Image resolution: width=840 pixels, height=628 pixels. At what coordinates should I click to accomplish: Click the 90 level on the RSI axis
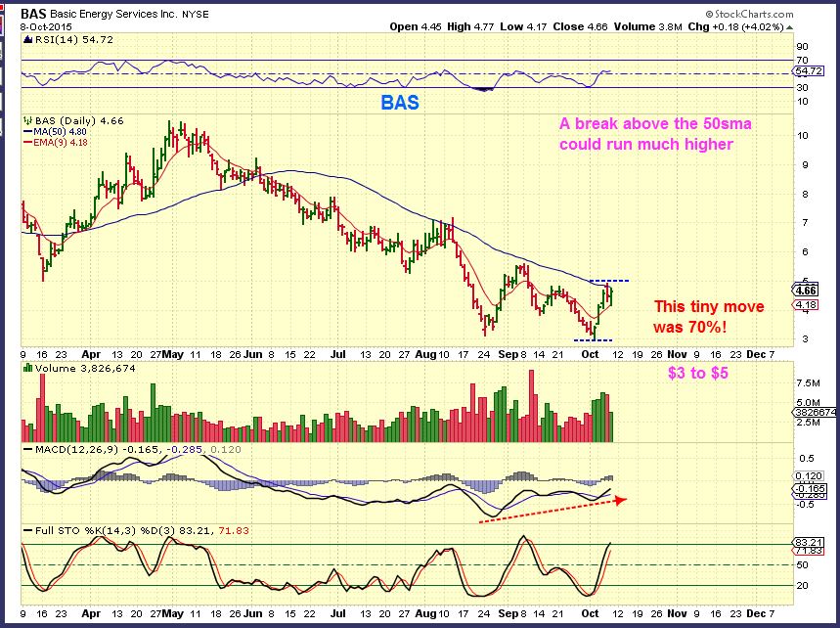pos(803,47)
